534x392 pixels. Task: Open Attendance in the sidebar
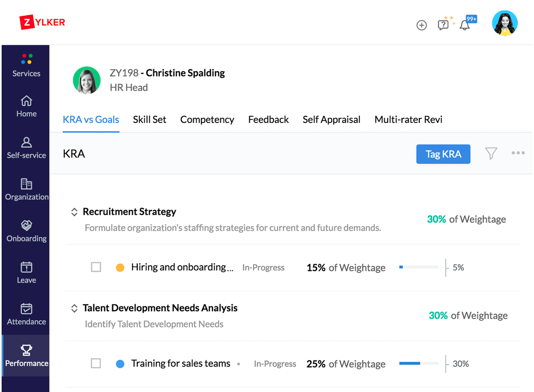[27, 314]
